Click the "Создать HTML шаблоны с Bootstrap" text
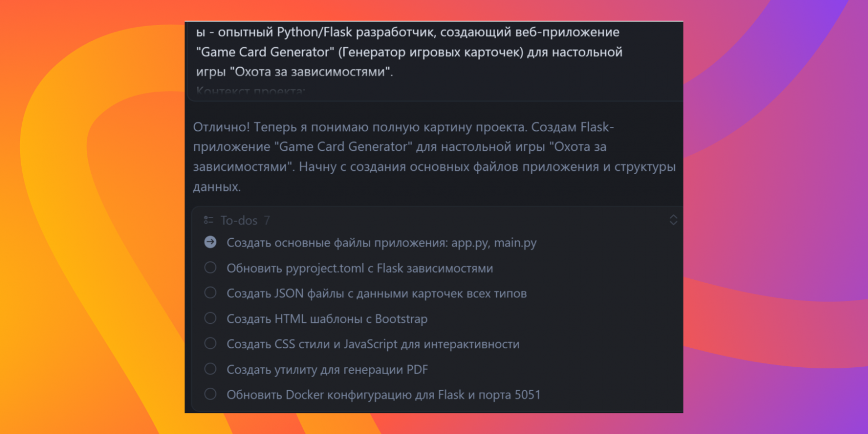Image resolution: width=868 pixels, height=434 pixels. 327,318
